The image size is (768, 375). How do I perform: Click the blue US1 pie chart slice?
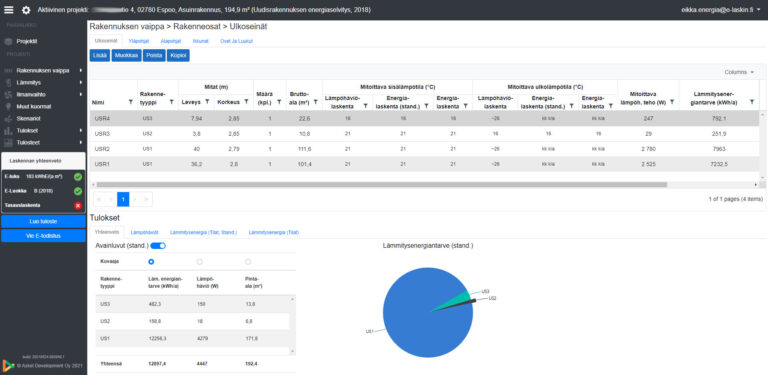click(x=421, y=333)
